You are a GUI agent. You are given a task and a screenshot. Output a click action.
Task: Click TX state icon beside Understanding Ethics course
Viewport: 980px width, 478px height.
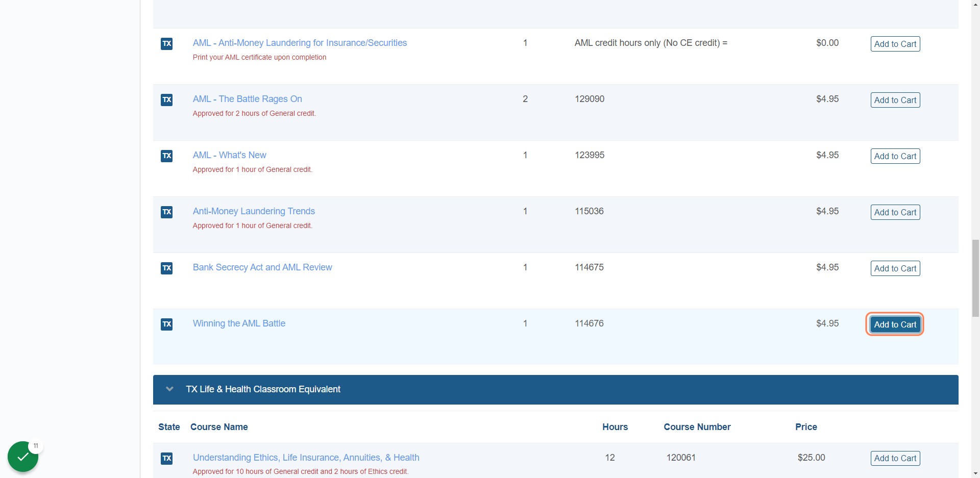click(x=167, y=458)
